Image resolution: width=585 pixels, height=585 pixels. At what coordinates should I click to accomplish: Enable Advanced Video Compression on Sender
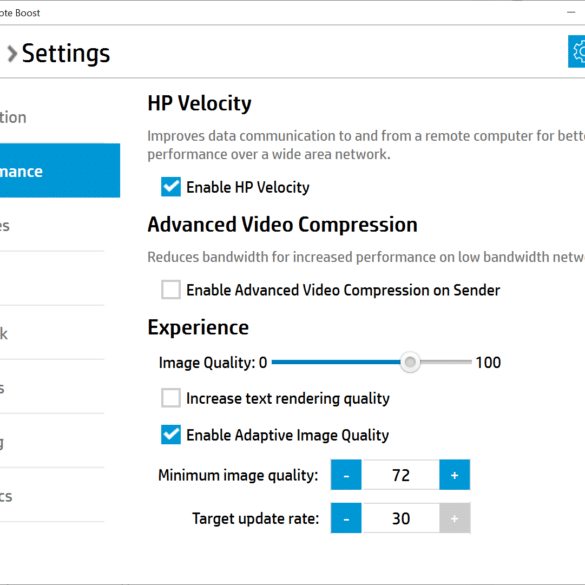click(171, 290)
